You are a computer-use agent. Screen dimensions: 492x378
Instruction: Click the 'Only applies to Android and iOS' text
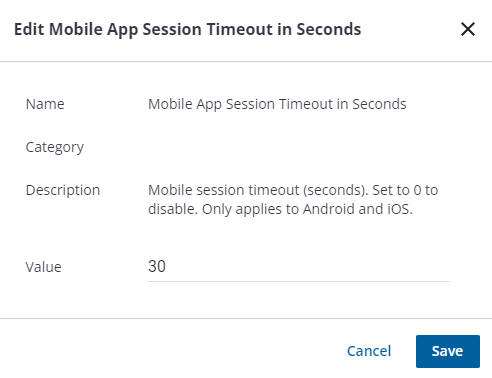pyautogui.click(x=307, y=209)
